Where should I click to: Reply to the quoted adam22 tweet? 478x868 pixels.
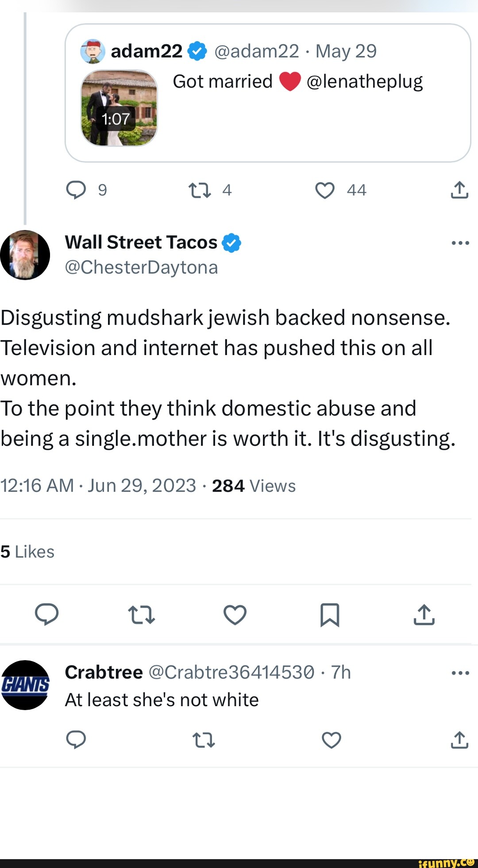click(x=76, y=190)
